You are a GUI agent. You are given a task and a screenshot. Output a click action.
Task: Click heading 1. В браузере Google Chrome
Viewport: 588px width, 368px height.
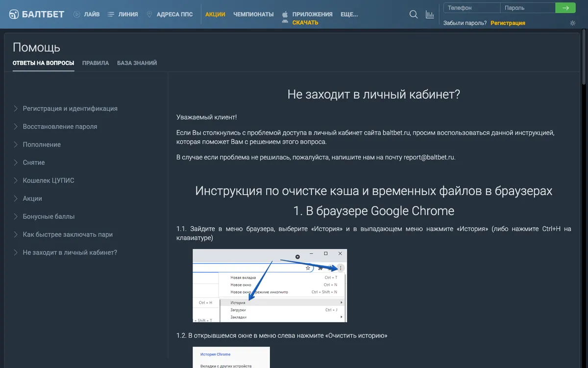(x=374, y=211)
